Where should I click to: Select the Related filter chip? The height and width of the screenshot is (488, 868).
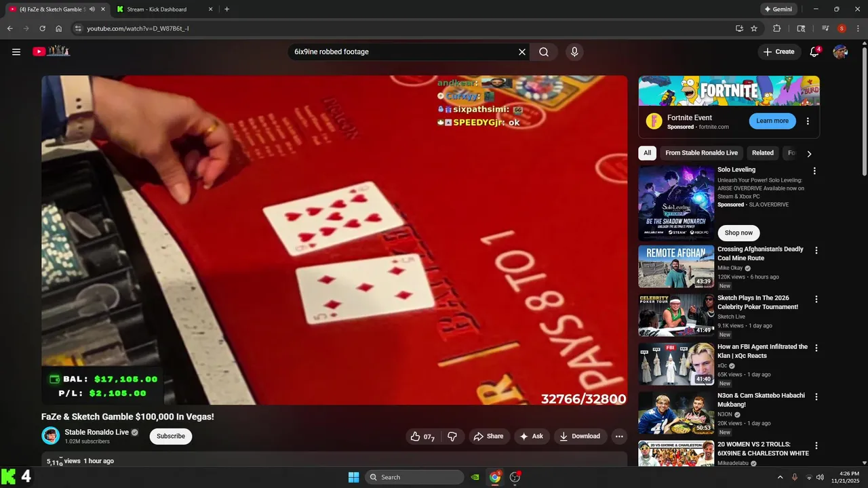tap(762, 153)
